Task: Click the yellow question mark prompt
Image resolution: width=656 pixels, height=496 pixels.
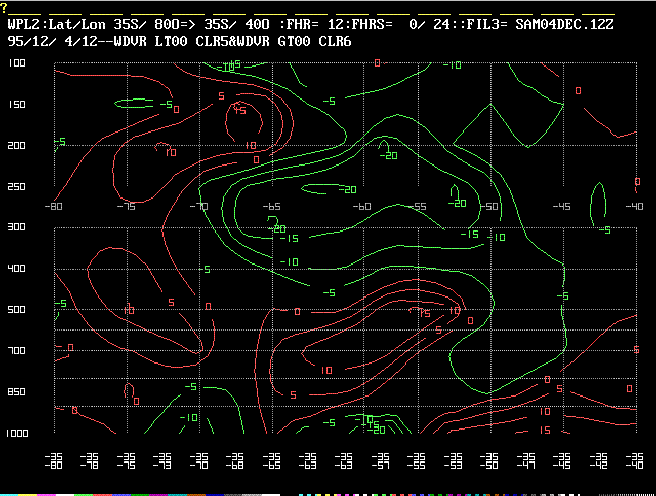Action: (x=4, y=8)
